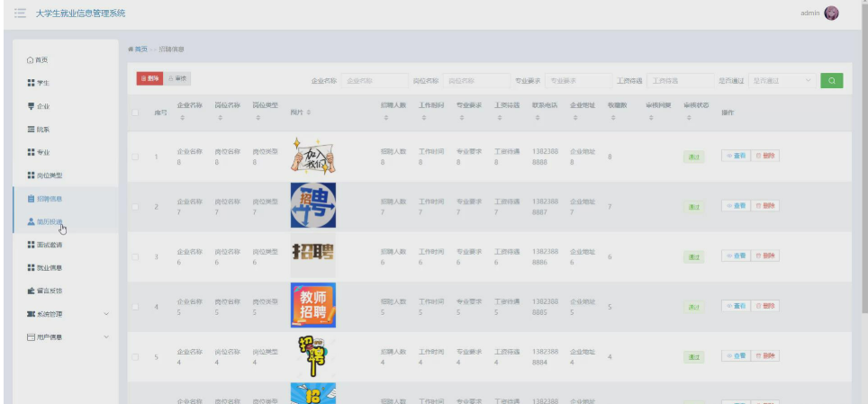The width and height of the screenshot is (868, 404).
Task: Toggle the hamburger menu icon beside system title
Action: click(x=20, y=13)
